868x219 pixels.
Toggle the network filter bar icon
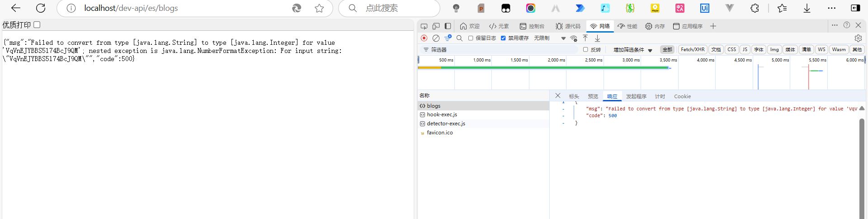(x=448, y=38)
